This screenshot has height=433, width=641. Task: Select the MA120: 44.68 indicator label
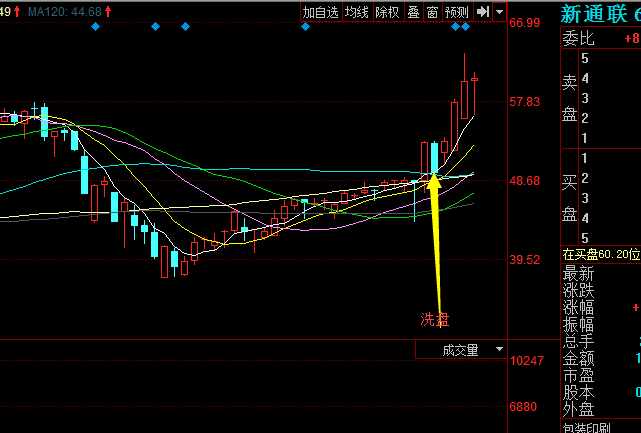pyautogui.click(x=65, y=11)
